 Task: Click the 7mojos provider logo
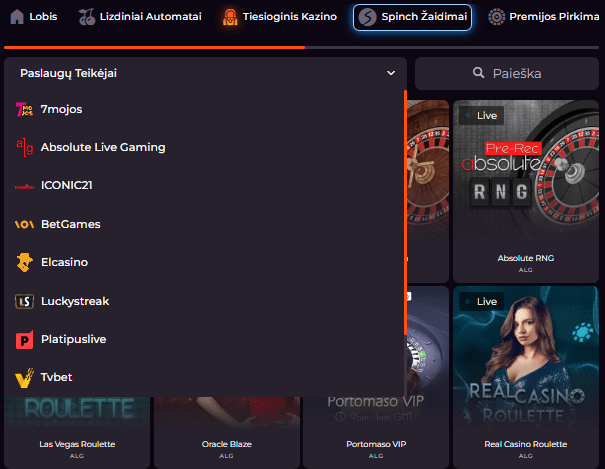(24, 110)
